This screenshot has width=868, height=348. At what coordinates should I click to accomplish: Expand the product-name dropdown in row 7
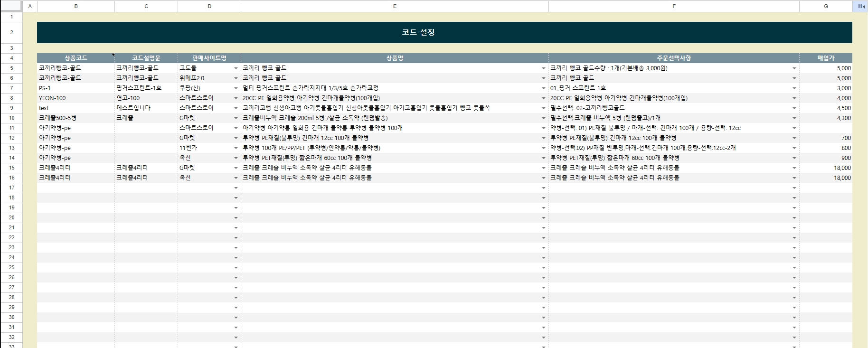pos(544,88)
